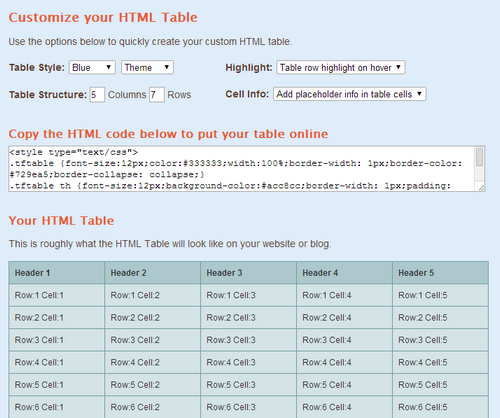Image resolution: width=500 pixels, height=418 pixels.
Task: Select cell Row:3 Cell:3
Action: coord(249,340)
